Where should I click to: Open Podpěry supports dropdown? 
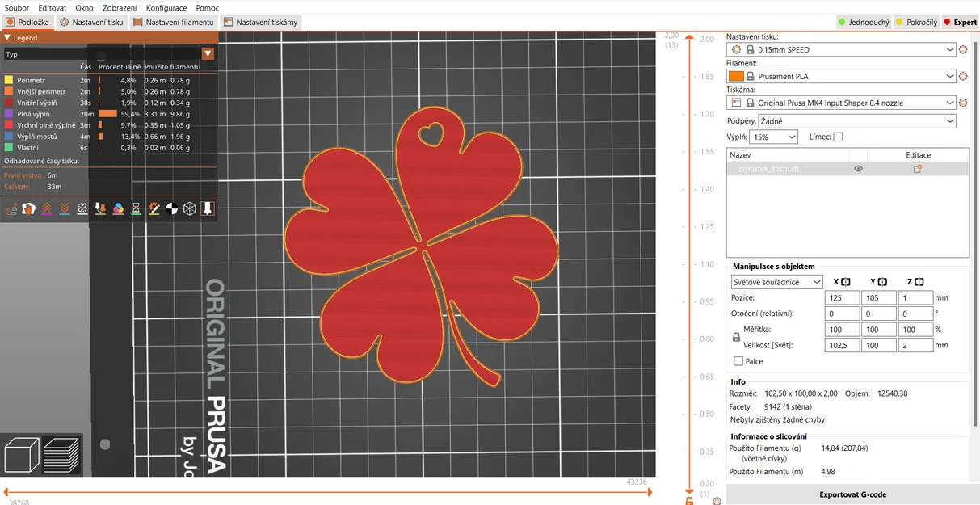coord(858,121)
